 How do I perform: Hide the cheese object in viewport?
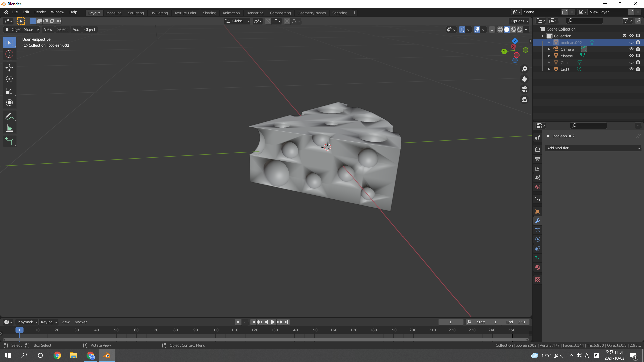click(631, 56)
